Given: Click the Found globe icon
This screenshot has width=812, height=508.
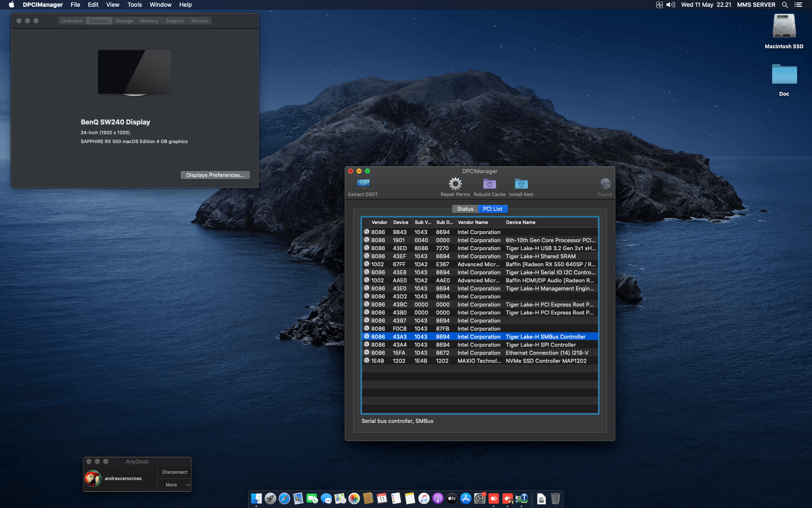Looking at the screenshot, I should (x=605, y=184).
